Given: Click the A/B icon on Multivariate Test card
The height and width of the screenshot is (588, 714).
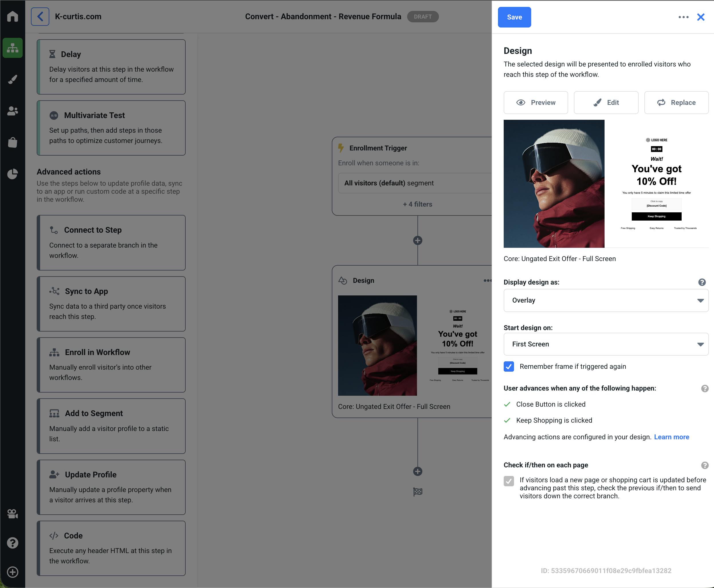Looking at the screenshot, I should click(x=54, y=115).
